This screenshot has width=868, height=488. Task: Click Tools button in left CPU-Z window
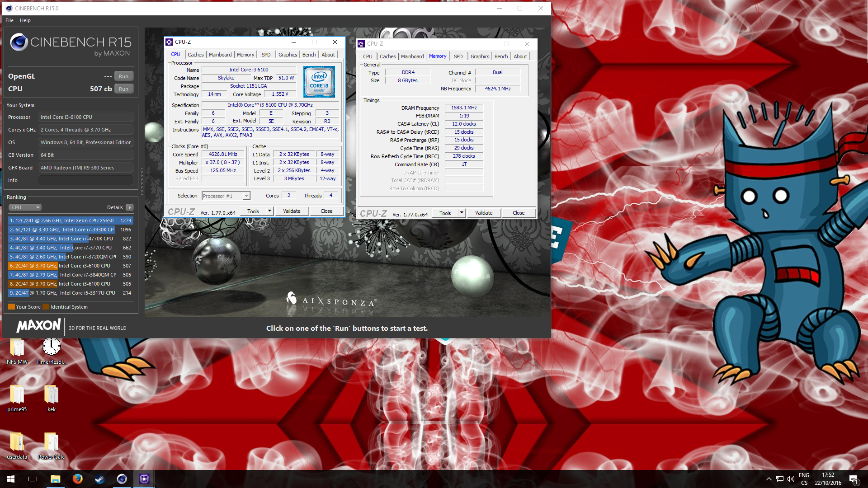pos(253,211)
